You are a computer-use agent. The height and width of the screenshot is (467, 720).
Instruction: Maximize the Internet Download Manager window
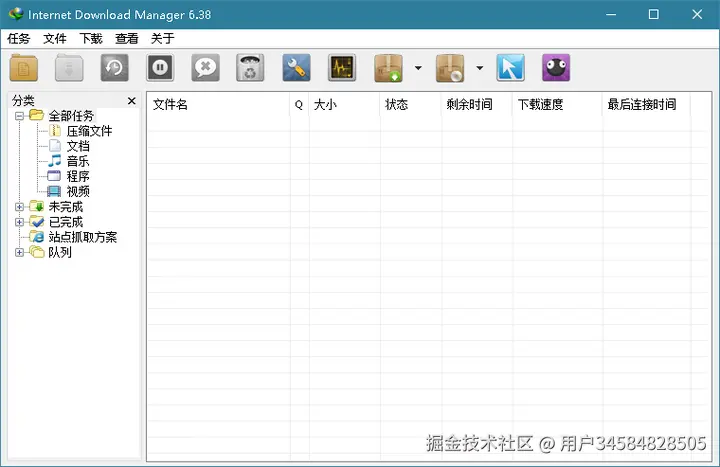[x=653, y=14]
